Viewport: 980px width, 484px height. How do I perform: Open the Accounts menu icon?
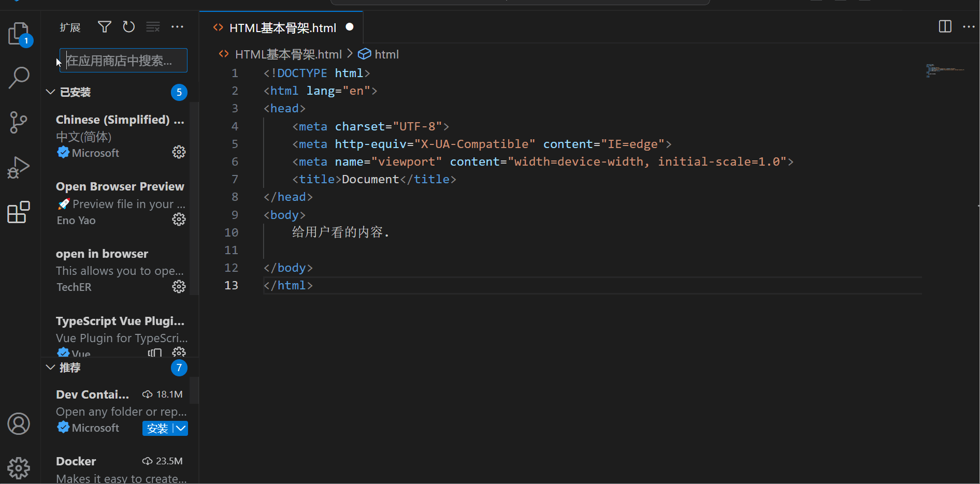tap(19, 424)
